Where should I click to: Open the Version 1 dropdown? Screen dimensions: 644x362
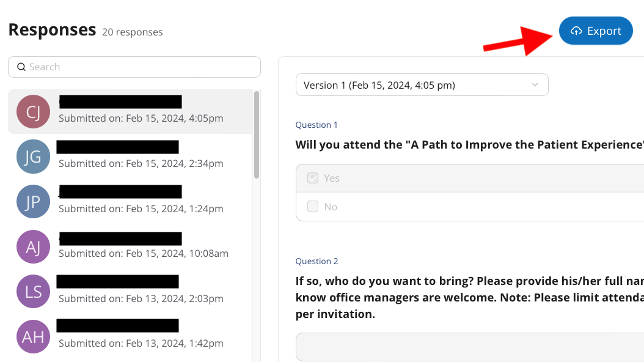pyautogui.click(x=422, y=85)
